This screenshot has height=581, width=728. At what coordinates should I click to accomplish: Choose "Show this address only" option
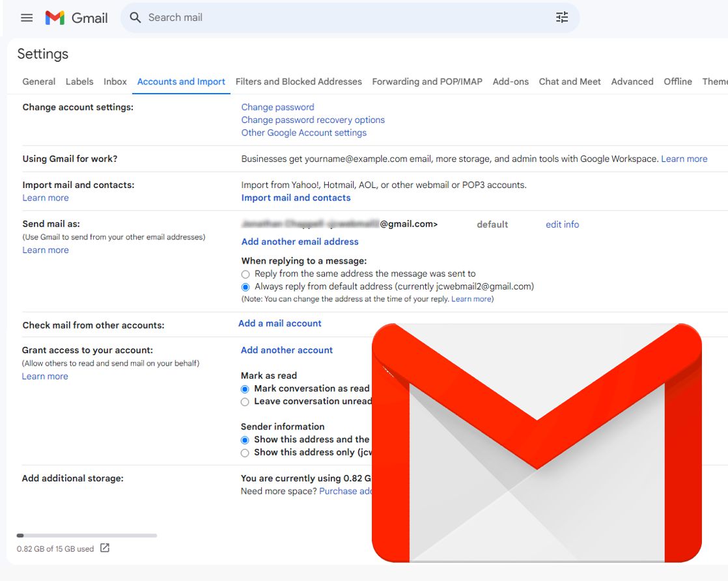[245, 452]
